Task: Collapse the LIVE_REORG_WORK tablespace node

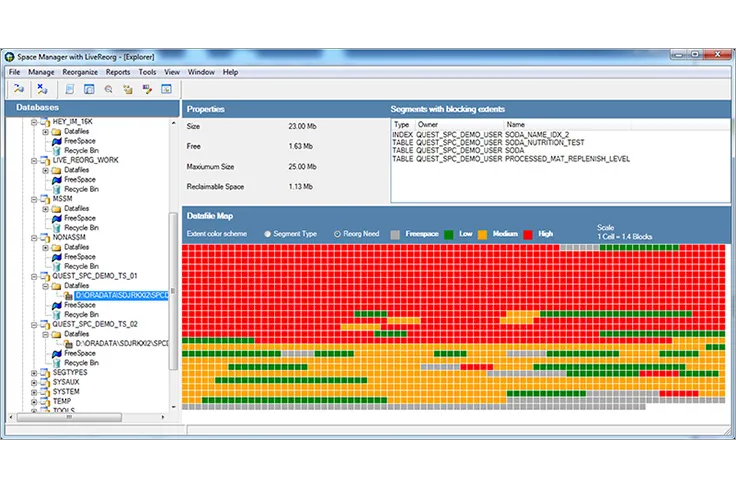Action: coord(34,160)
